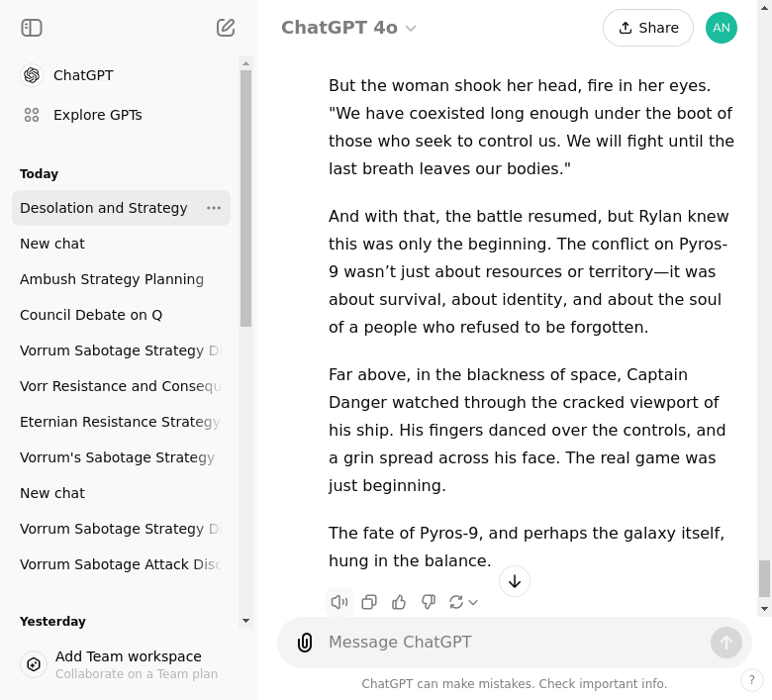Image resolution: width=772 pixels, height=700 pixels.
Task: Open options for Desolation and Strategy chat
Action: click(x=214, y=208)
